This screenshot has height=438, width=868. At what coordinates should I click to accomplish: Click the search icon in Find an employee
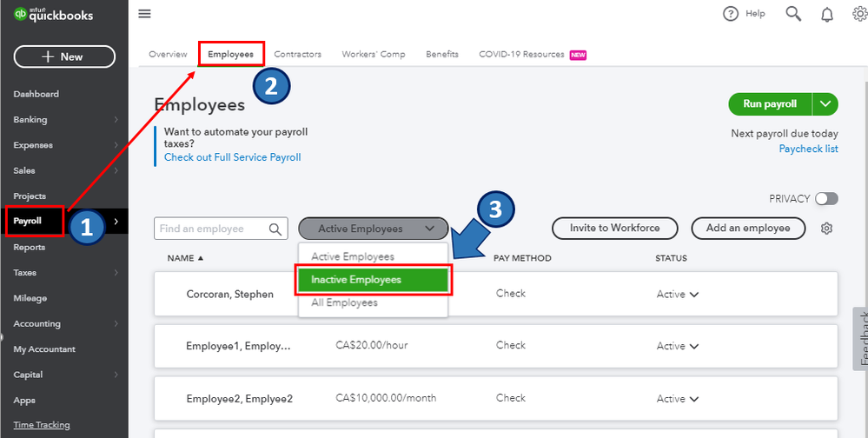275,229
